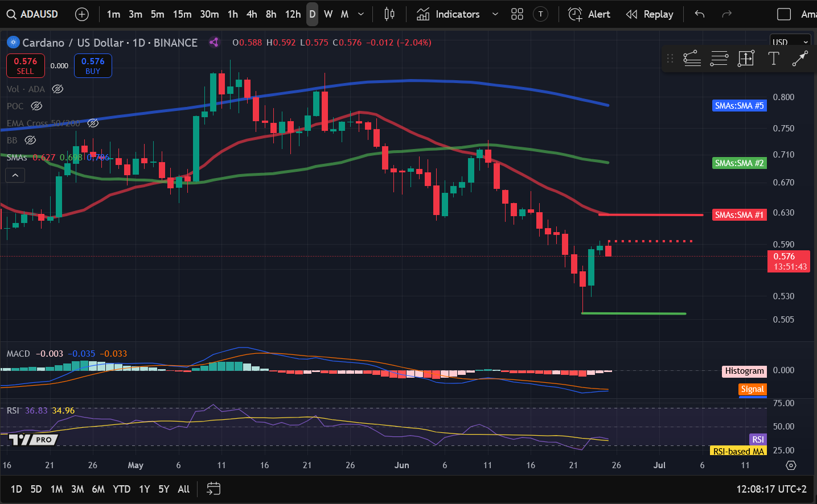Set date range to 1M
Viewport: 817px width, 504px height.
tap(56, 489)
